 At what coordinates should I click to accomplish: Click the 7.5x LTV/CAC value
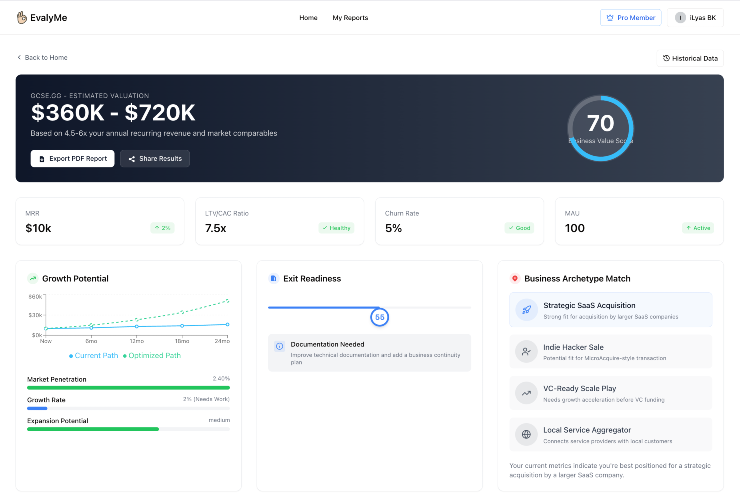pyautogui.click(x=216, y=228)
